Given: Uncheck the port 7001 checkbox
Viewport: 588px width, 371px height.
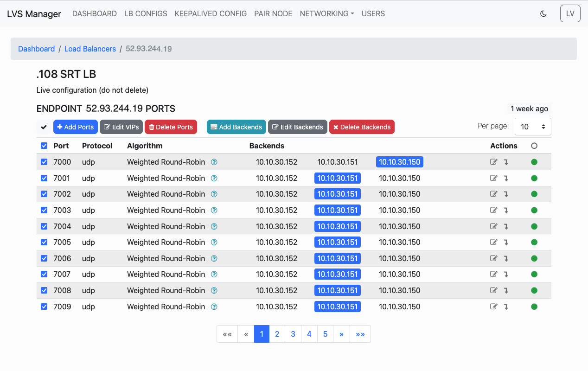Looking at the screenshot, I should (44, 178).
